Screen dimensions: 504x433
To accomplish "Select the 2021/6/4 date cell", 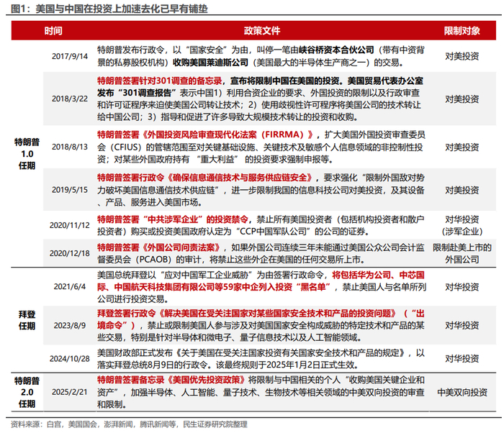I will coord(70,286).
